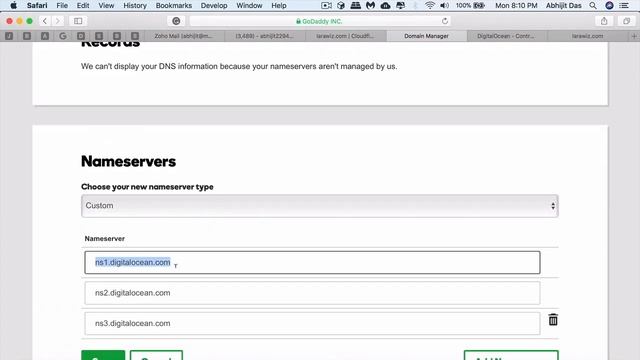Click the Cancel button
This screenshot has width=640, height=360.
tap(156, 355)
